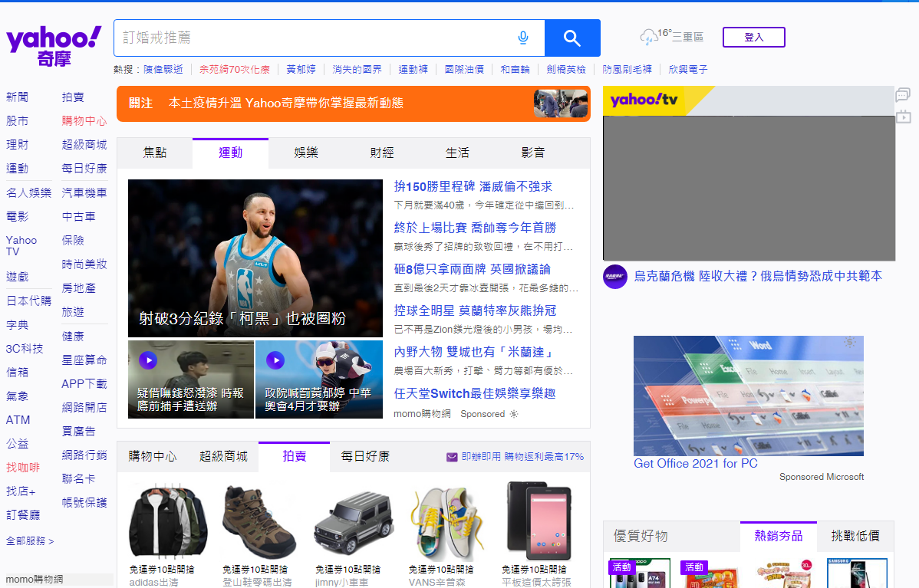Open the orange 關注 pandemic banner
This screenshot has width=919, height=588.
[x=354, y=103]
